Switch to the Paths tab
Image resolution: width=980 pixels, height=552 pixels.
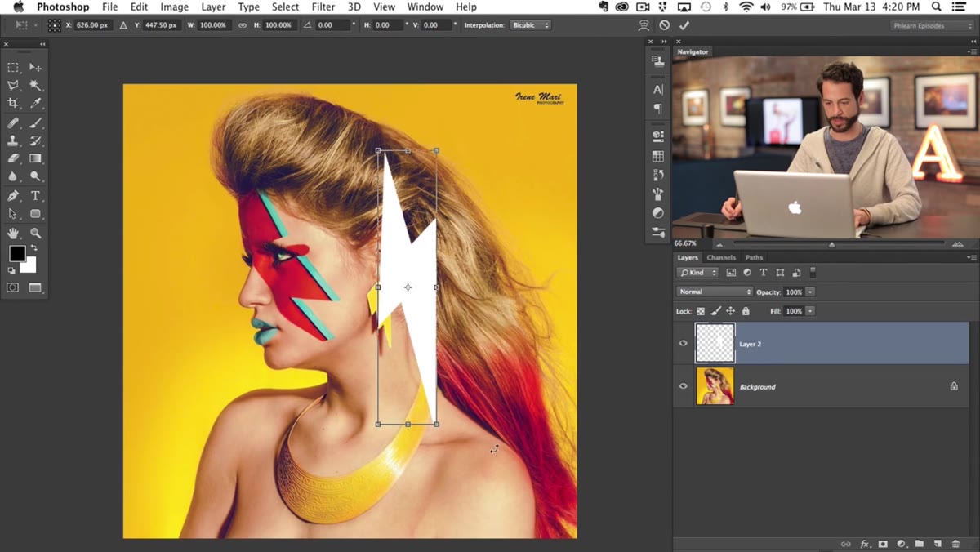click(x=754, y=257)
